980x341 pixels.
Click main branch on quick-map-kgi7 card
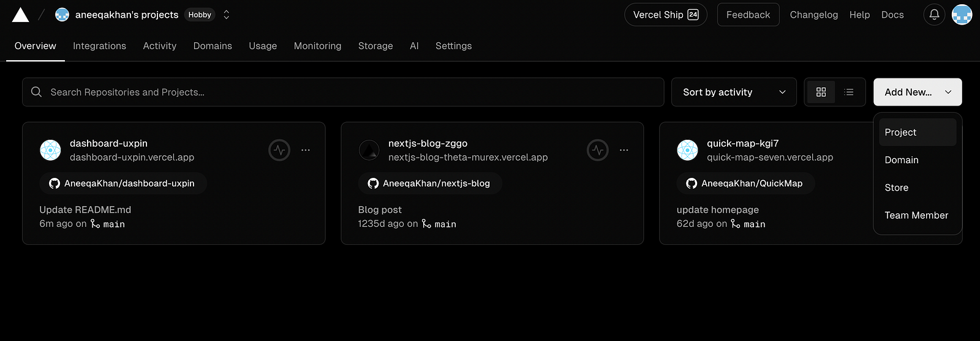[748, 224]
